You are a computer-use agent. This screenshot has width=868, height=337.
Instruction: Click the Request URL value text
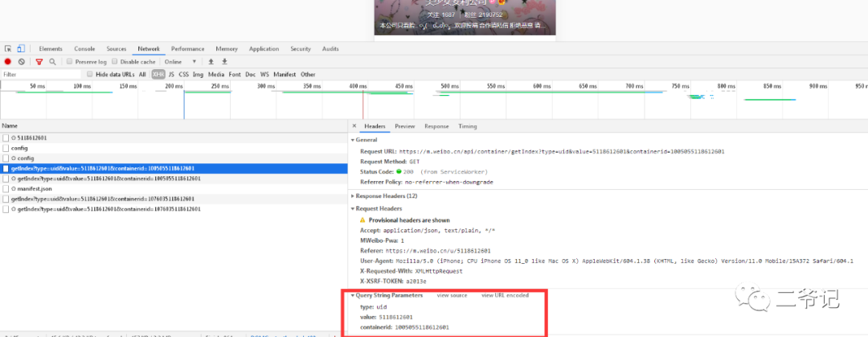562,151
